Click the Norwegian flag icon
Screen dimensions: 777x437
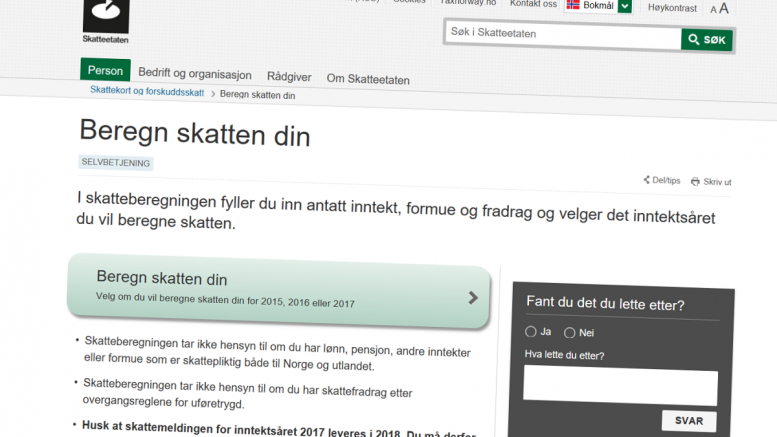point(573,4)
